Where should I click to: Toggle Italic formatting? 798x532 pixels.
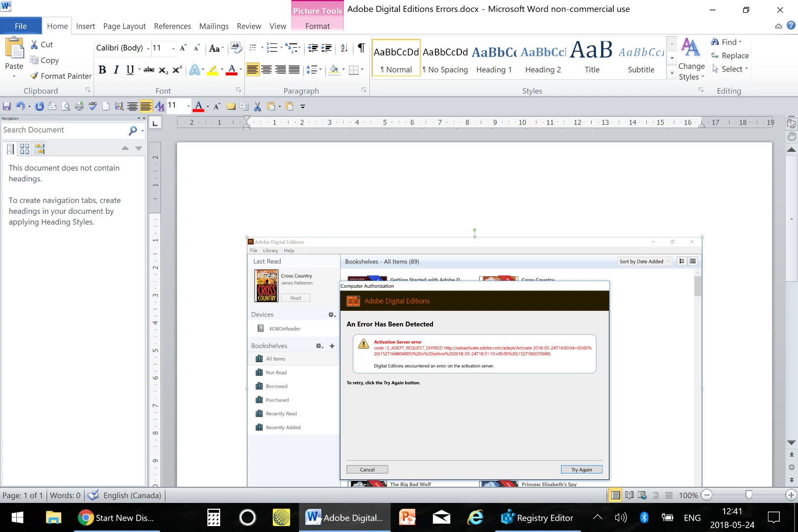tap(116, 70)
